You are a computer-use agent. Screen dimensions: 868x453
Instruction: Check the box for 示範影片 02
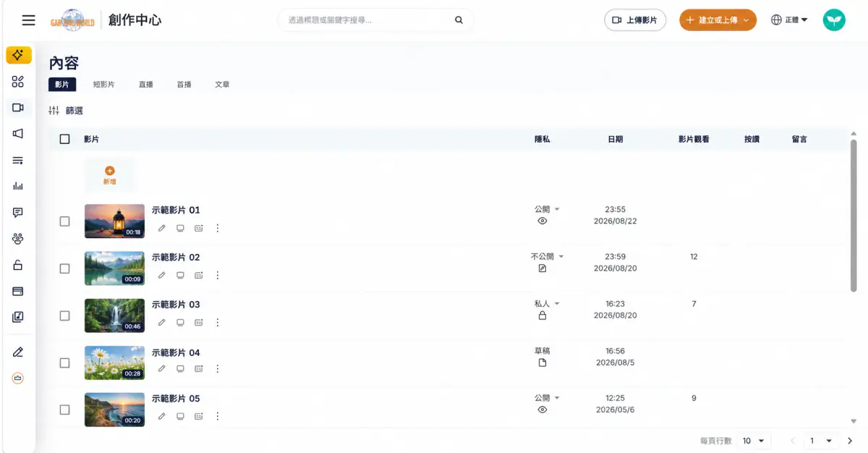pos(64,268)
